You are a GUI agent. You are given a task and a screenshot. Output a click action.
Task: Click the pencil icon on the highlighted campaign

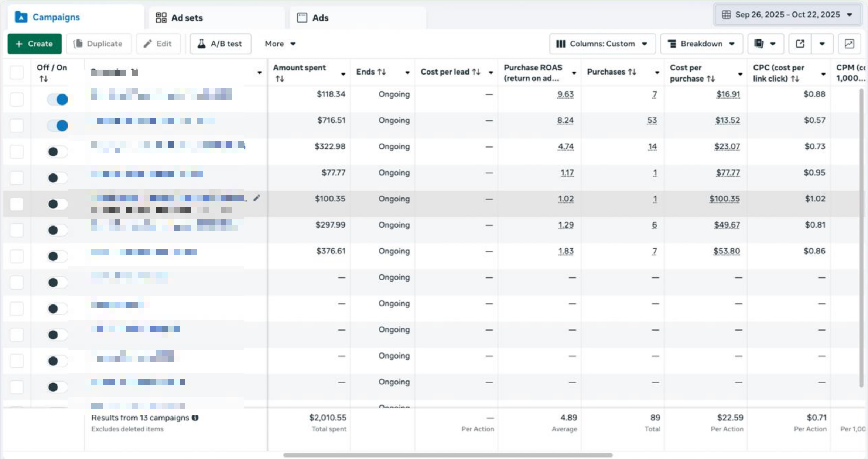257,198
